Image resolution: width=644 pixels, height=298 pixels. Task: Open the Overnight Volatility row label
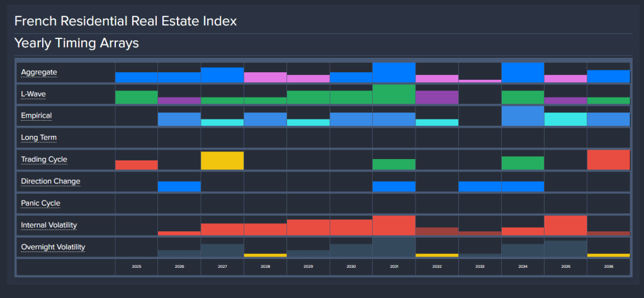coord(53,247)
